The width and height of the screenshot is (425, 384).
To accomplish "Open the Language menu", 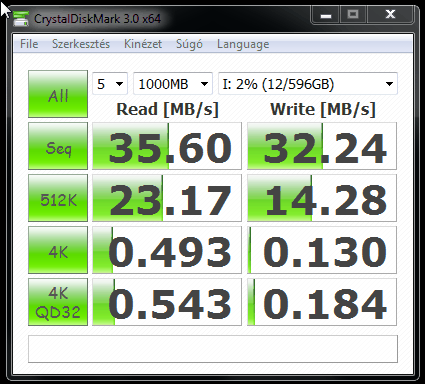I will (243, 44).
